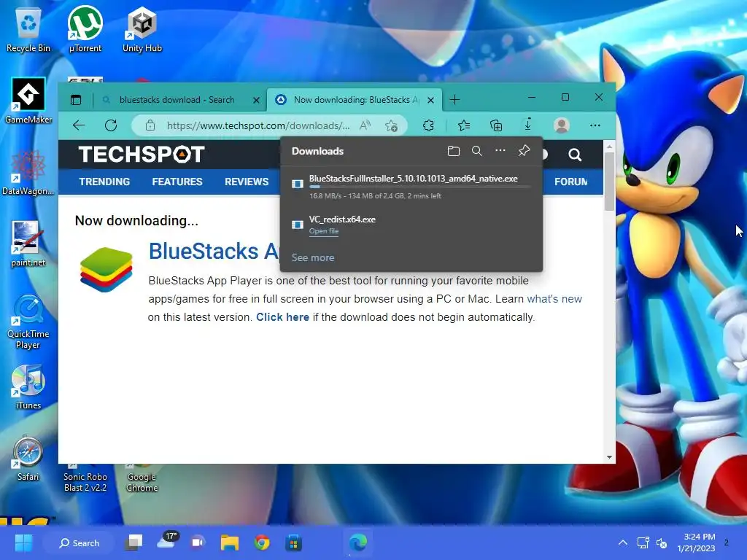Open REVIEWS in TechSpot navigation

247,182
